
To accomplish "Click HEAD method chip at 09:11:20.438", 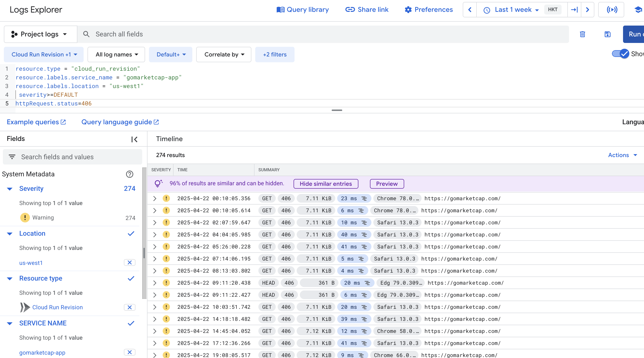I will click(x=268, y=283).
